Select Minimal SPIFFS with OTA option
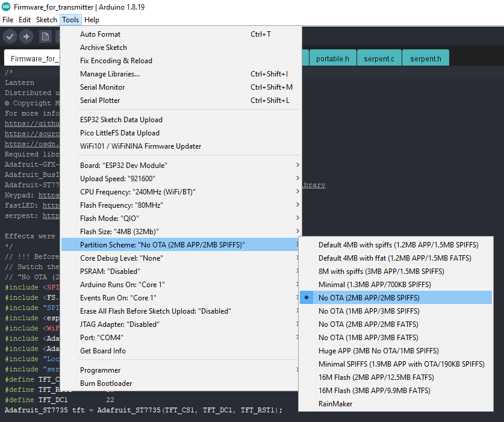504x422 pixels. (396, 364)
